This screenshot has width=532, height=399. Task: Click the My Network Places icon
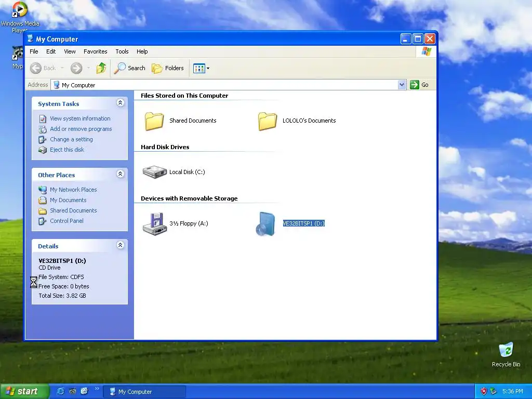point(43,190)
